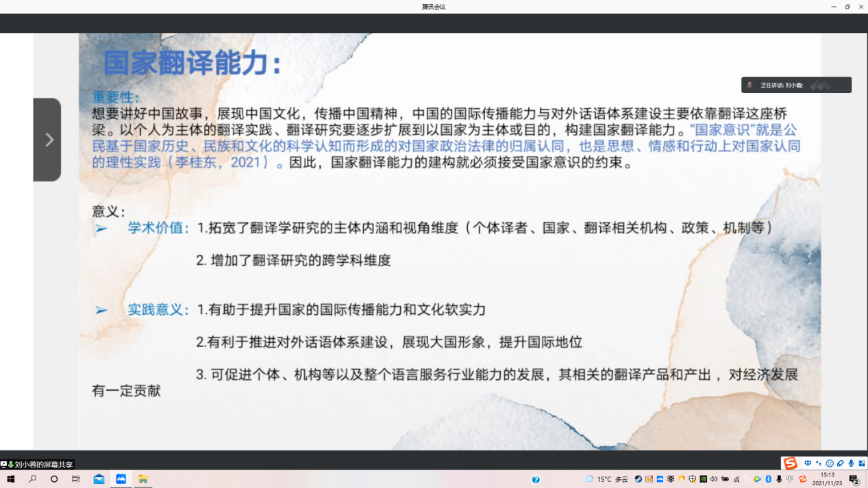Toggle punctuation mode in Sogou toolbar
868x488 pixels.
coord(819,463)
